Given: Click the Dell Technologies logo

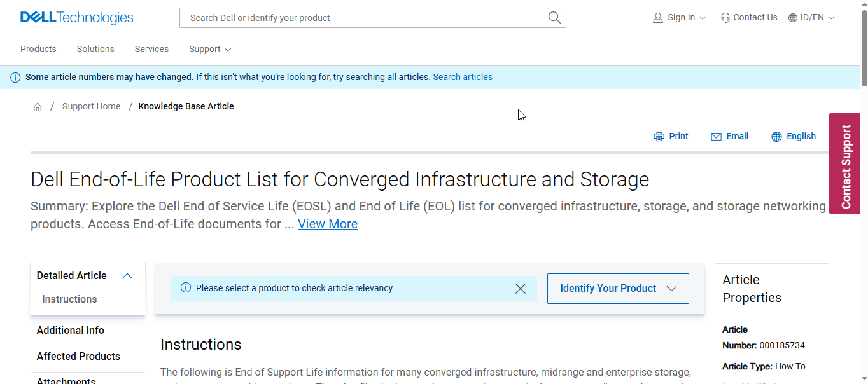Looking at the screenshot, I should 76,18.
